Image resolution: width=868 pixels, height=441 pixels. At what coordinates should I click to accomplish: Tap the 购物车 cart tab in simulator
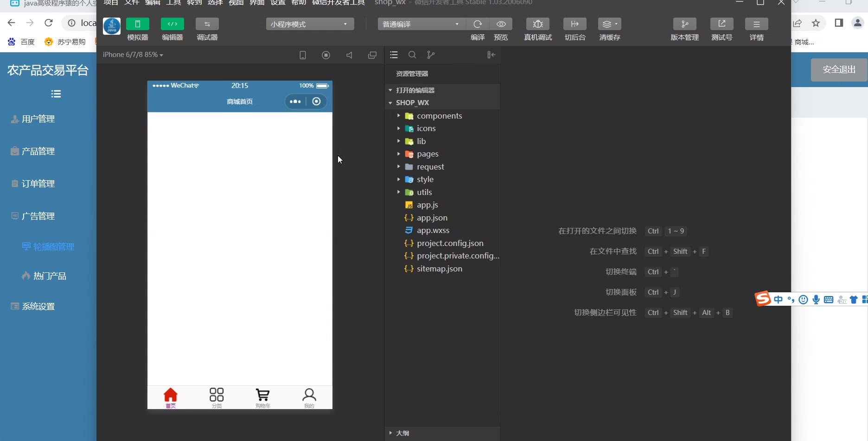263,398
